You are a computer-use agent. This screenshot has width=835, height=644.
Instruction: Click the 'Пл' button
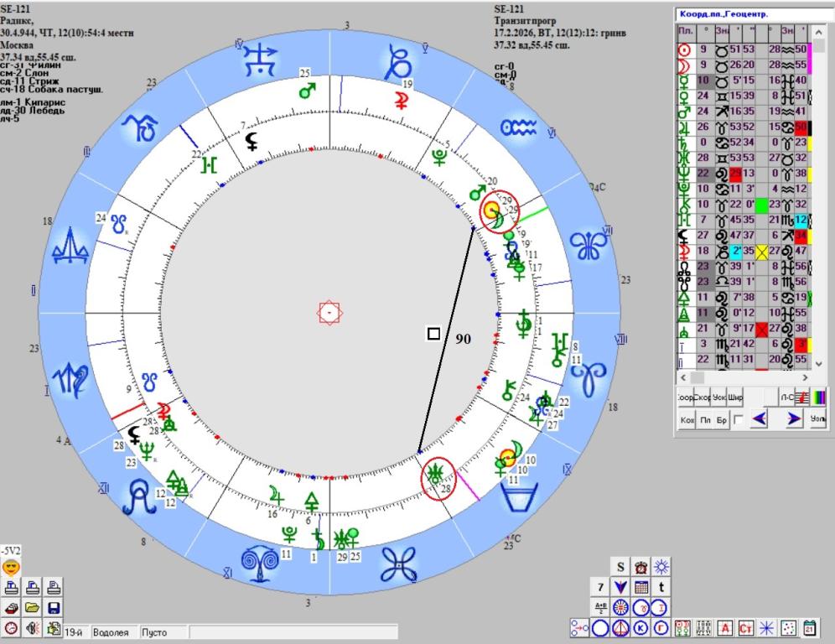705,420
